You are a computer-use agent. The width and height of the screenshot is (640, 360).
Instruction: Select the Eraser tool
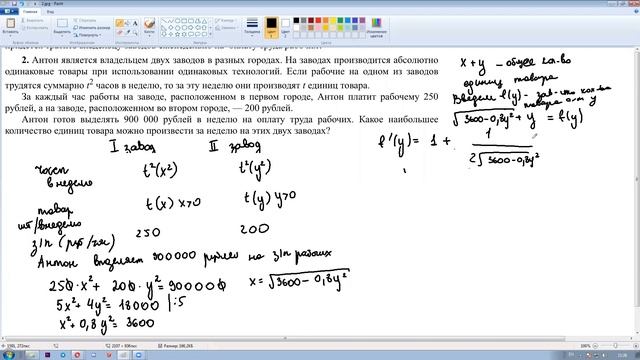[x=120, y=32]
